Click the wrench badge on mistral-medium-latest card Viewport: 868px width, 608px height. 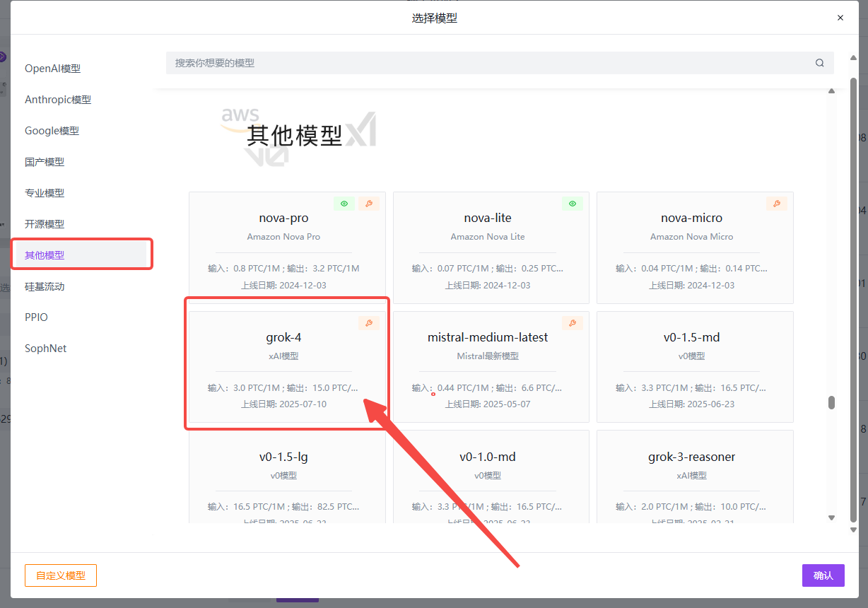coord(573,323)
